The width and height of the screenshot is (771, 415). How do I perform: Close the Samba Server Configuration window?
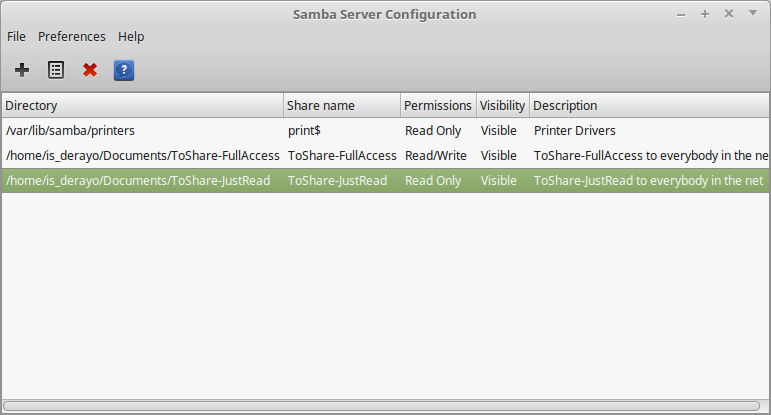click(729, 14)
